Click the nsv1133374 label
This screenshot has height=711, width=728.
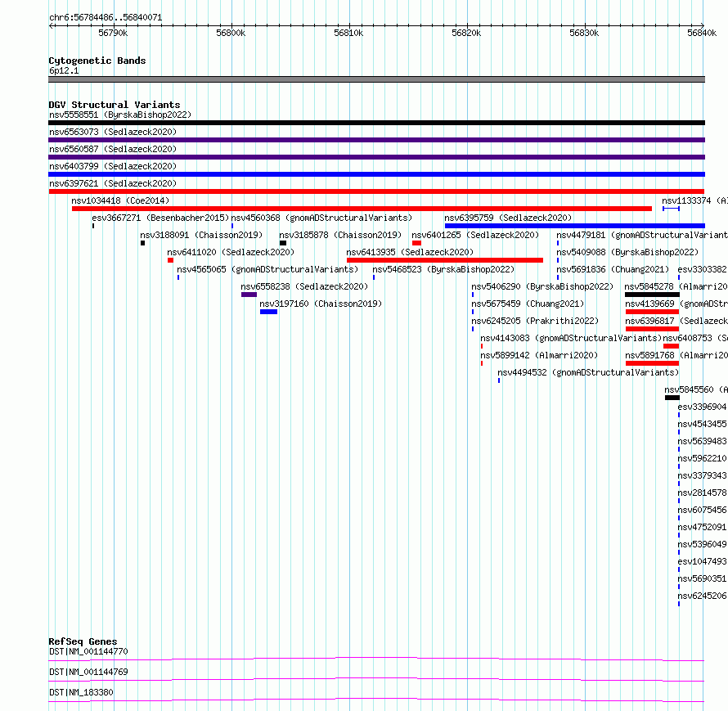[x=694, y=200]
